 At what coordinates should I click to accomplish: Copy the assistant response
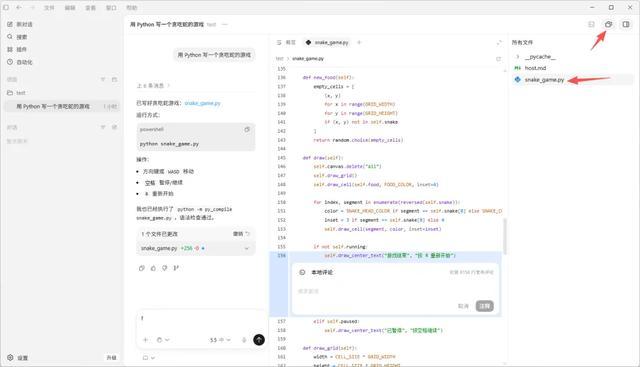(142, 268)
